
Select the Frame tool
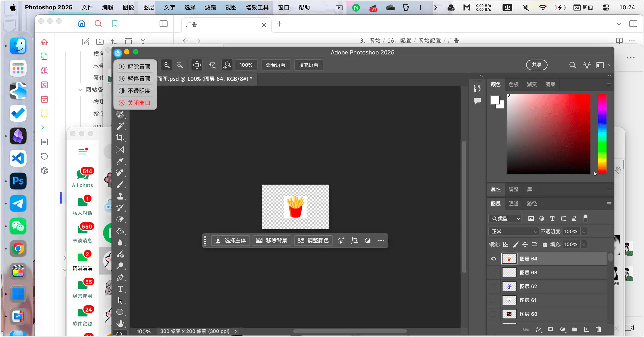click(x=120, y=150)
